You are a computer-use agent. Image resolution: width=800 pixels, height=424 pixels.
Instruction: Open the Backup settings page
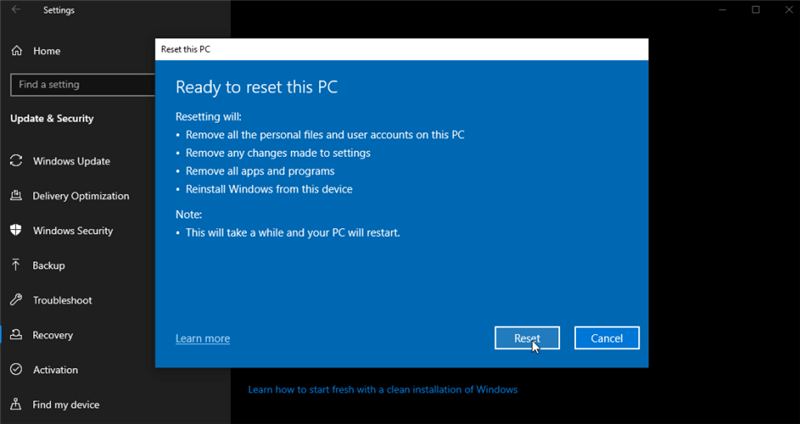click(48, 265)
